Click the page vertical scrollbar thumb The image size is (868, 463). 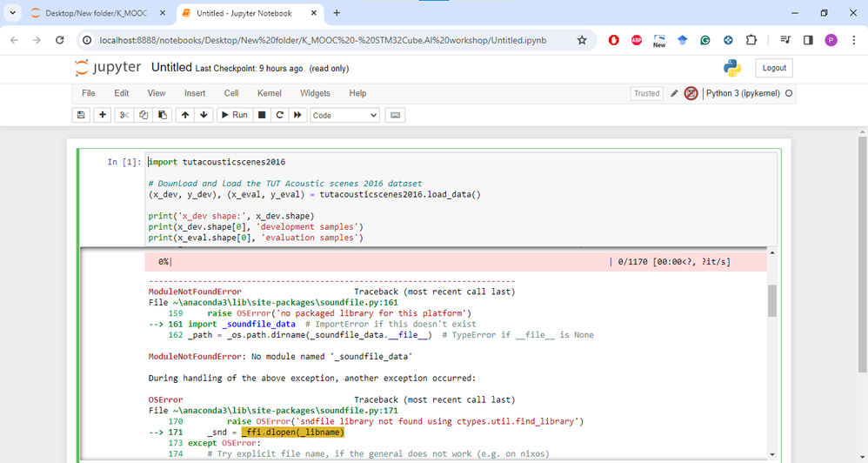click(862, 255)
